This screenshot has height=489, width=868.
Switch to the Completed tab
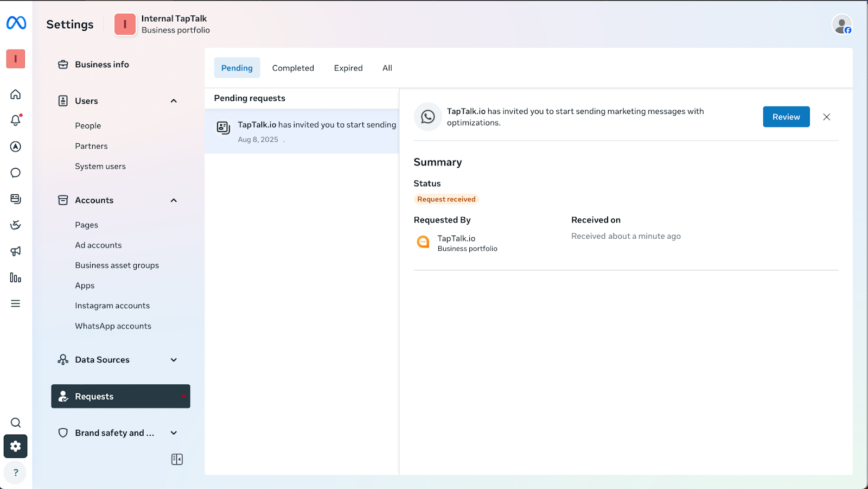[293, 68]
